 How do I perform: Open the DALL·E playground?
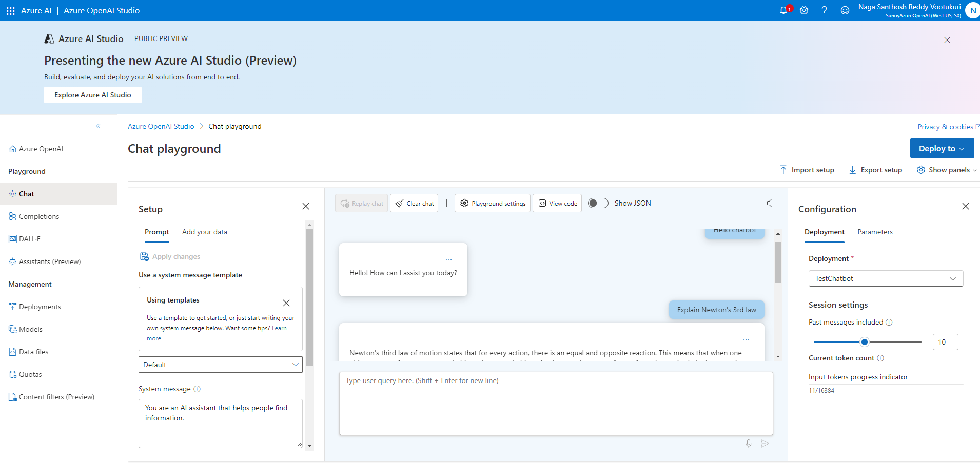click(30, 238)
